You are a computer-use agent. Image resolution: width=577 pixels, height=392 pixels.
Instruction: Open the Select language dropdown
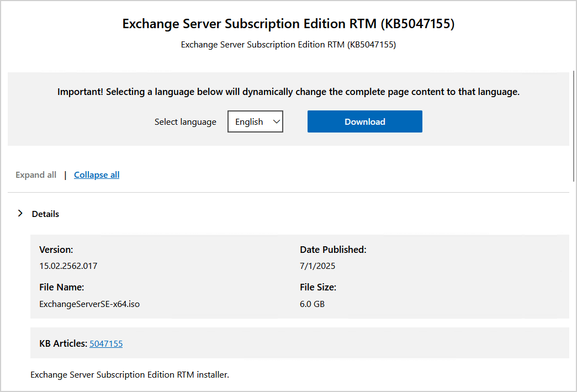pyautogui.click(x=255, y=121)
